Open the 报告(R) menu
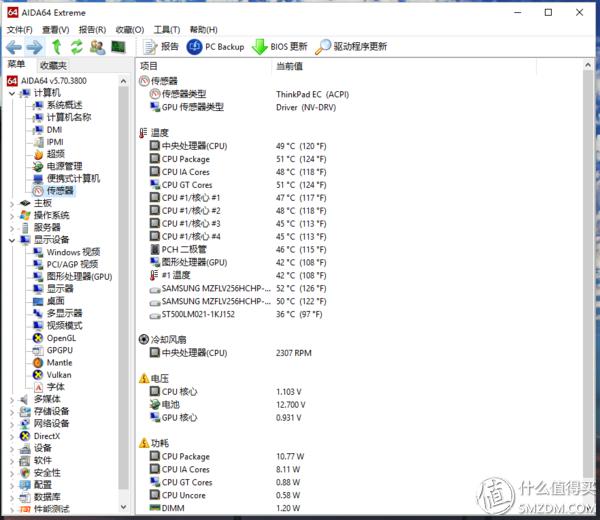 (x=92, y=29)
